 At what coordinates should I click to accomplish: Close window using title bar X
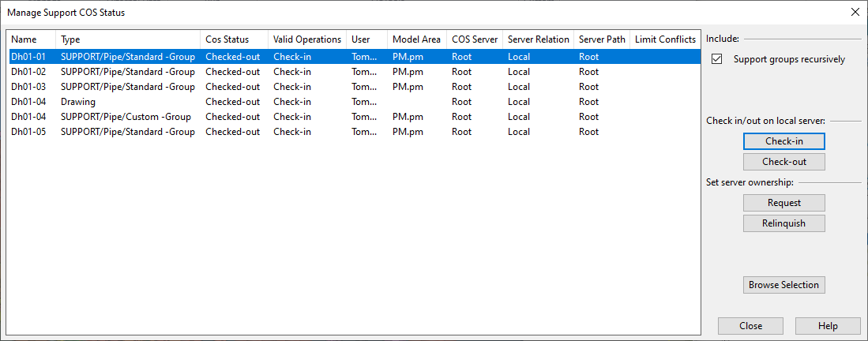[x=855, y=12]
